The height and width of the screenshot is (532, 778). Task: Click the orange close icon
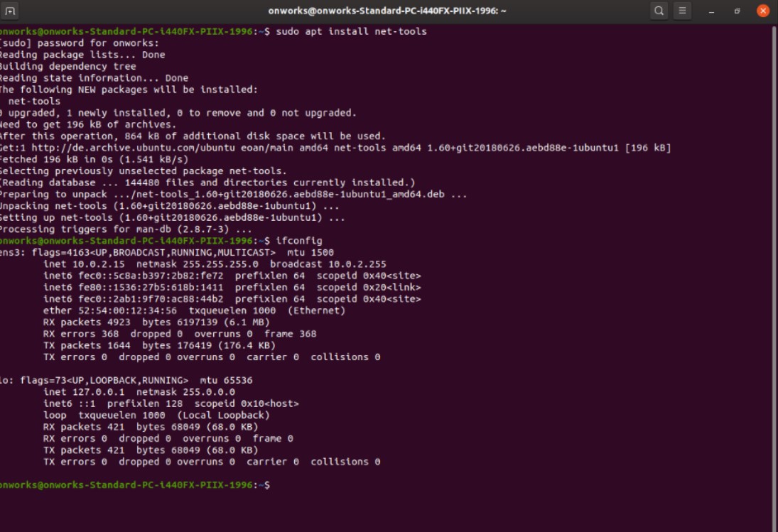(x=763, y=10)
